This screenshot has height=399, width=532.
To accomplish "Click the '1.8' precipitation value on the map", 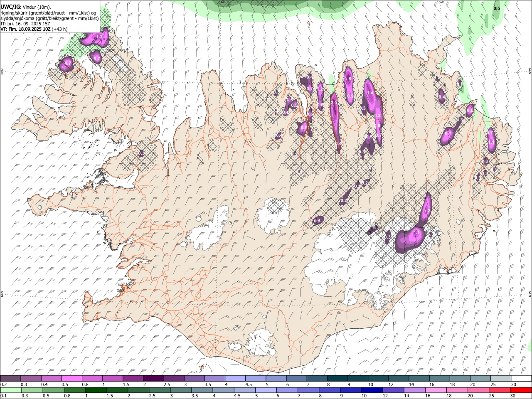I will (348, 79).
